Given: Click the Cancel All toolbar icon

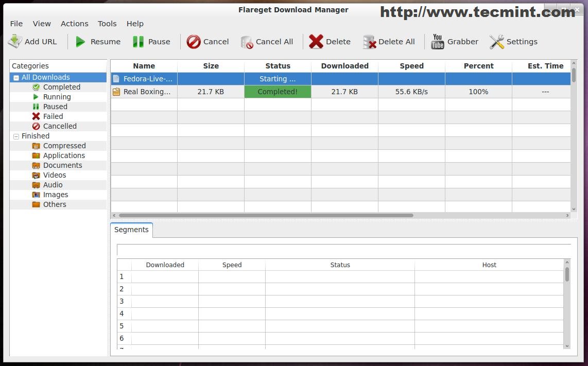Looking at the screenshot, I should [x=247, y=42].
